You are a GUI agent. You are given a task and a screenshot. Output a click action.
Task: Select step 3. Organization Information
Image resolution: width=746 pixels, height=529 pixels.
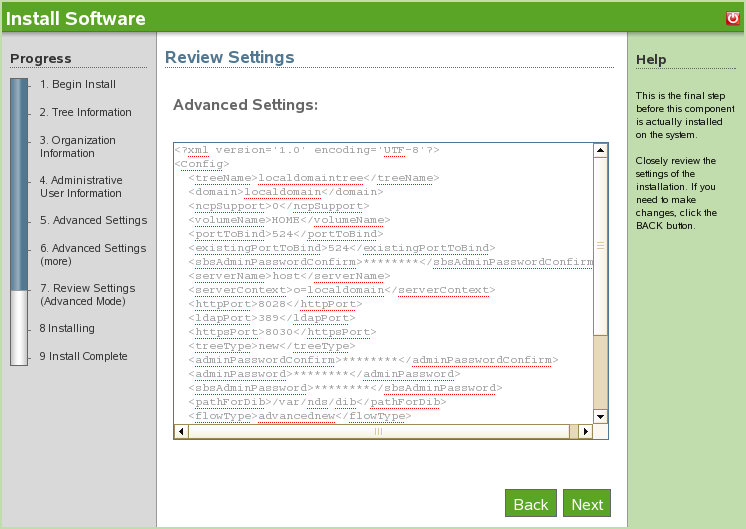pyautogui.click(x=78, y=147)
